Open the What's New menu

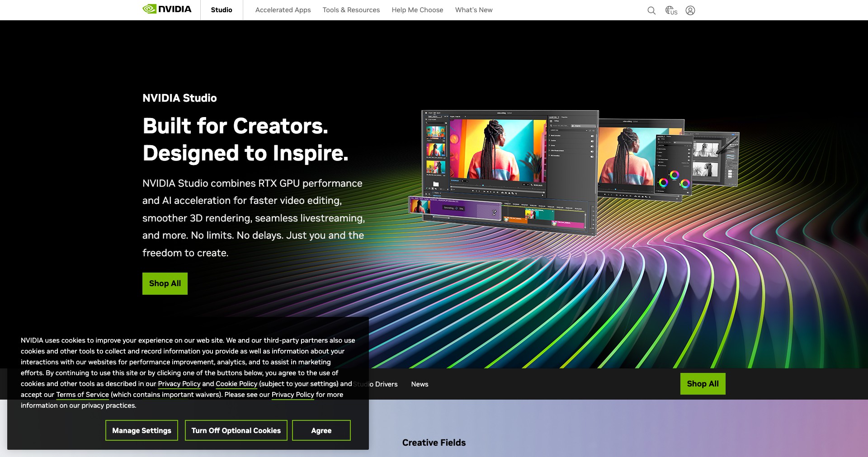click(474, 10)
